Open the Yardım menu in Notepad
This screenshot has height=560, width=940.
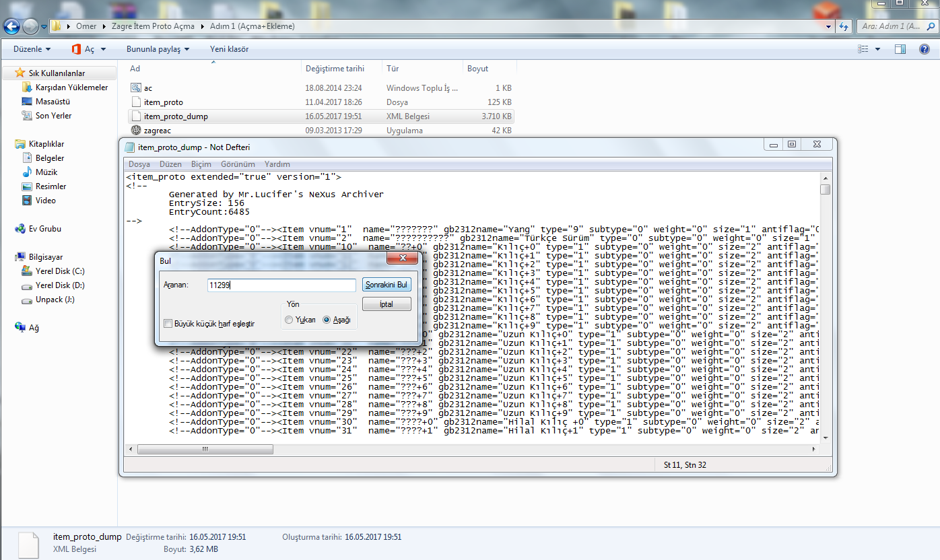[x=277, y=164]
